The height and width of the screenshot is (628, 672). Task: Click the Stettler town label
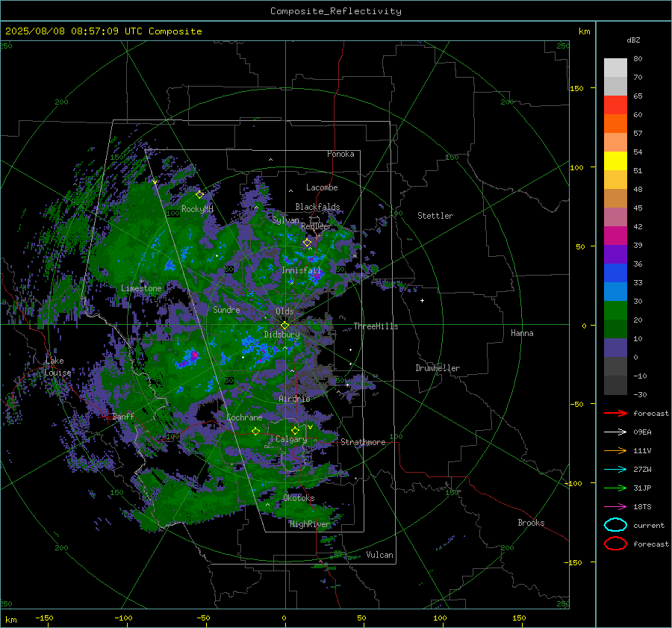point(435,216)
